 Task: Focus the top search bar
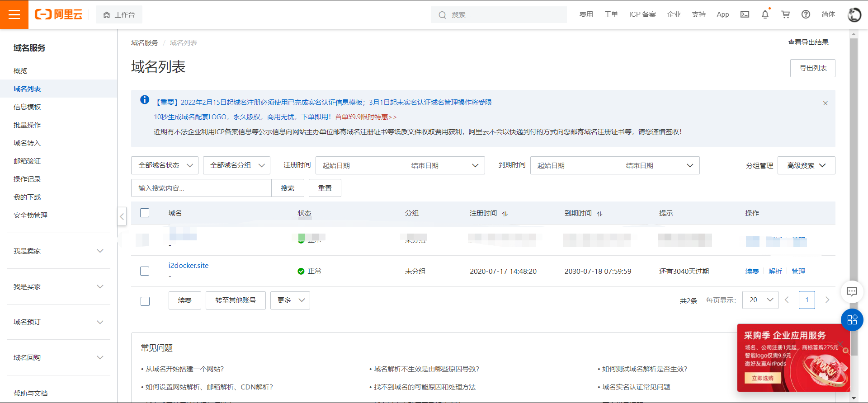point(499,14)
